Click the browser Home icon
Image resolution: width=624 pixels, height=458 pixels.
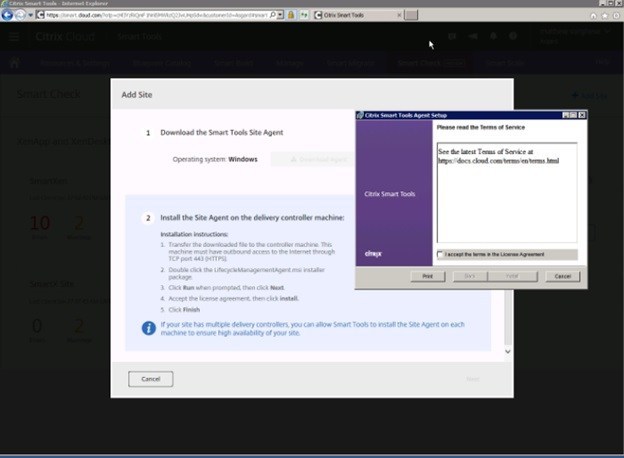(x=593, y=16)
